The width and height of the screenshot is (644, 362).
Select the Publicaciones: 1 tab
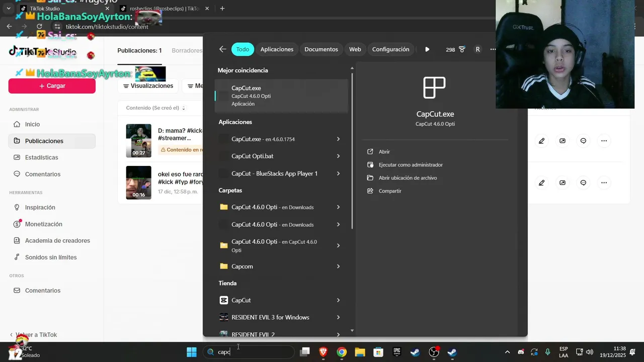[x=139, y=51]
